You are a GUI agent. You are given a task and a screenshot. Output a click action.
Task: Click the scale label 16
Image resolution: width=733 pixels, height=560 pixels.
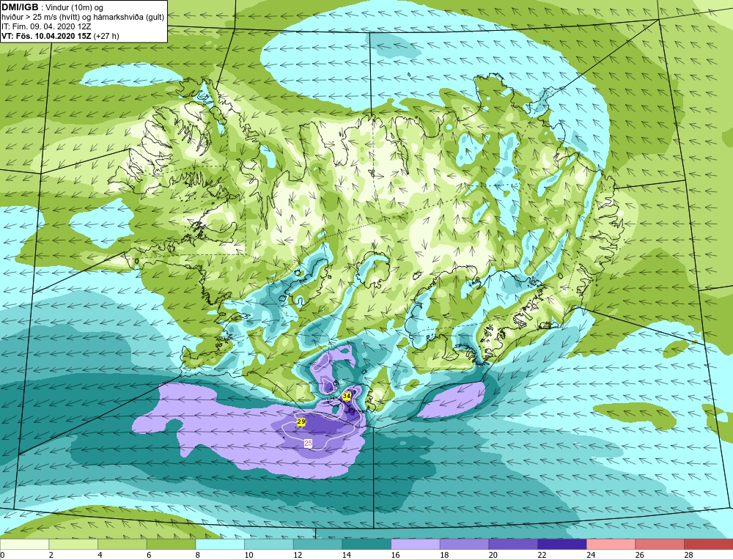[x=395, y=556]
